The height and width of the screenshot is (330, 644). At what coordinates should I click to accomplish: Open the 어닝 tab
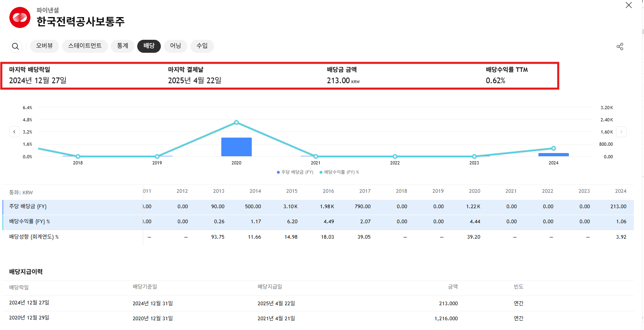point(175,46)
